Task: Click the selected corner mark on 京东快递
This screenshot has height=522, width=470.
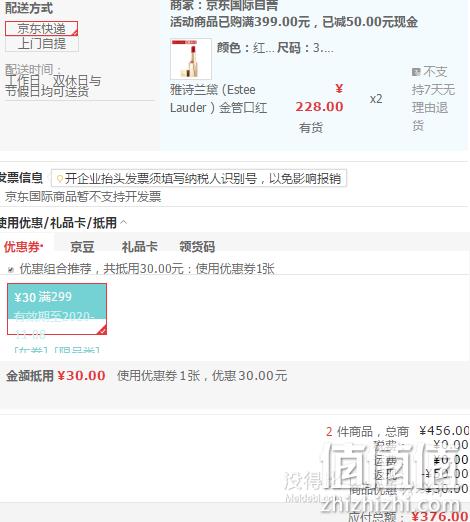Action: (75, 33)
